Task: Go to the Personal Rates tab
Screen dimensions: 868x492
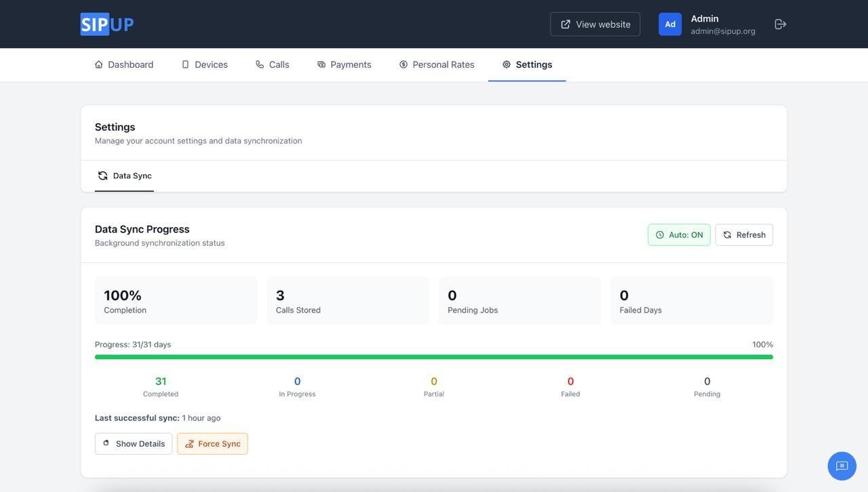Action: 443,64
